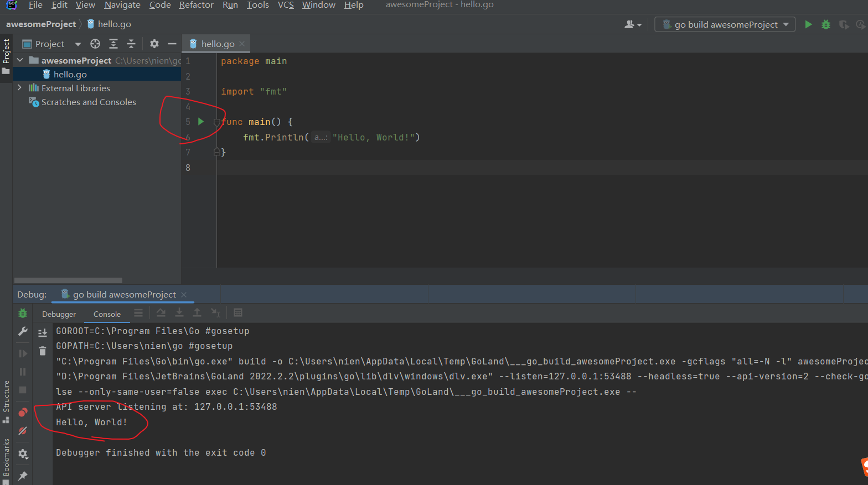Toggle Structure tool window side button
The image size is (868, 485).
tap(6, 402)
